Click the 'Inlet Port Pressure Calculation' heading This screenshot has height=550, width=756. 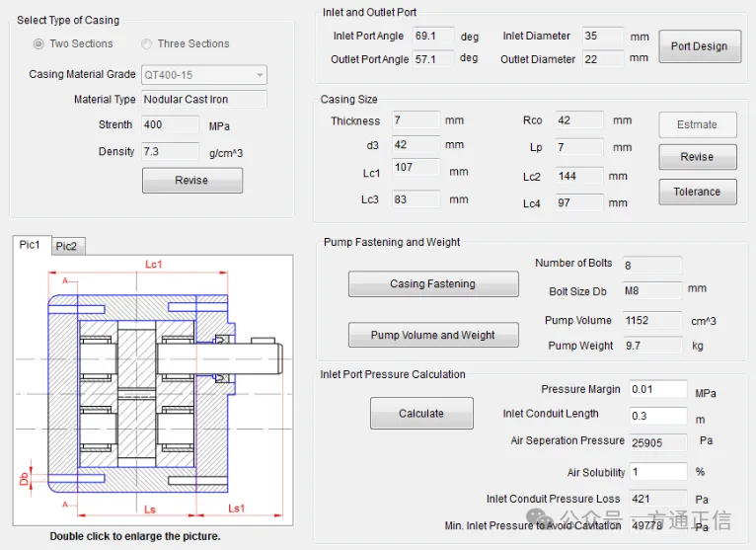[x=393, y=374]
